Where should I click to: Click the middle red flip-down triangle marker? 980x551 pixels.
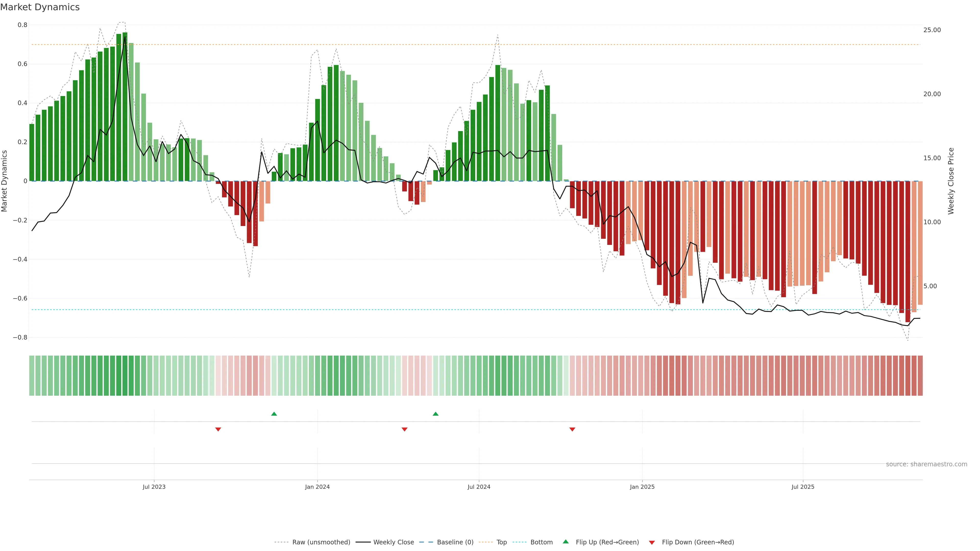405,429
